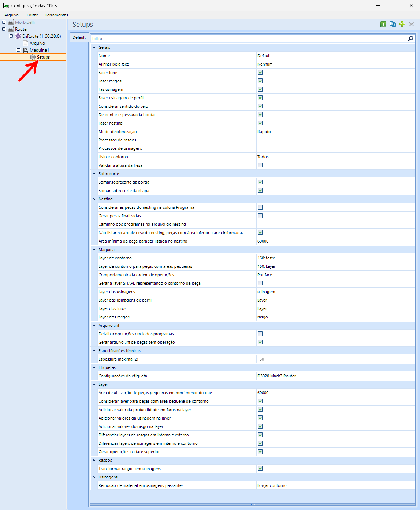The width and height of the screenshot is (420, 510).
Task: Click the document icon beside Arquivo
Action: pyautogui.click(x=25, y=43)
